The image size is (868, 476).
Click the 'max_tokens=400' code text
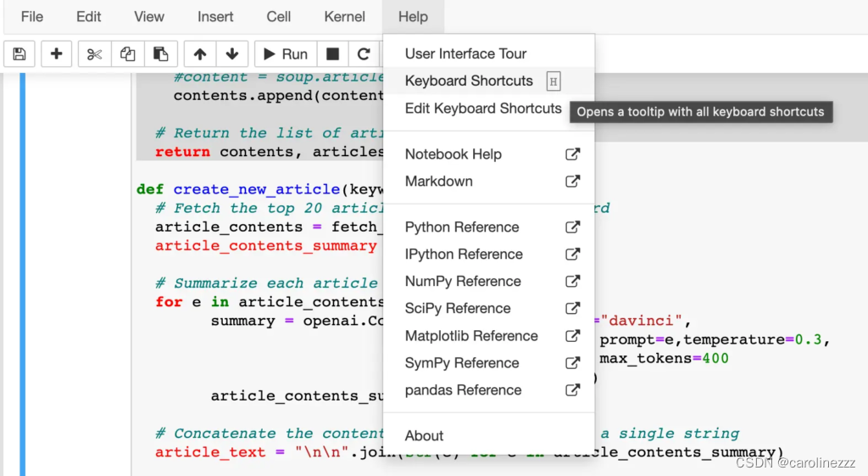664,359
